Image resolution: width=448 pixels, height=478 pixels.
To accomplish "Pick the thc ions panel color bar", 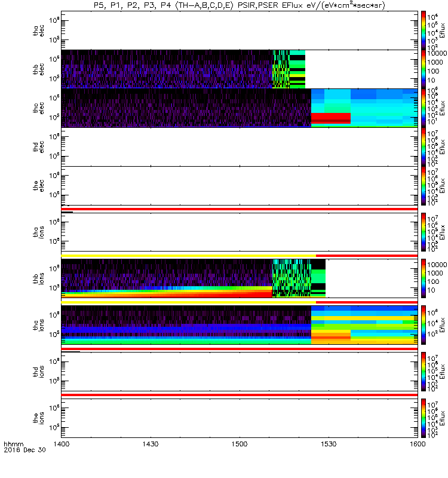I will pos(424,325).
